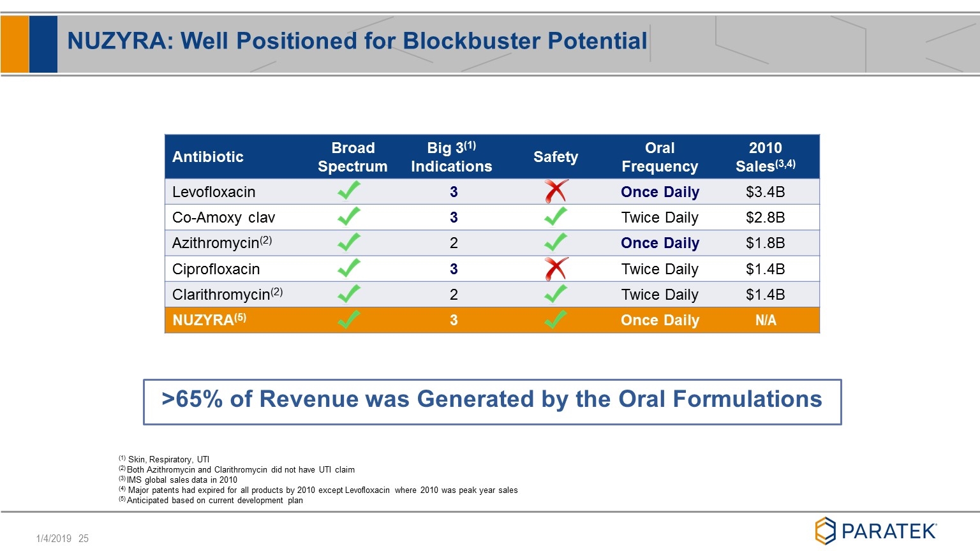Click the $3.4B sales value
980x551 pixels.
point(766,192)
